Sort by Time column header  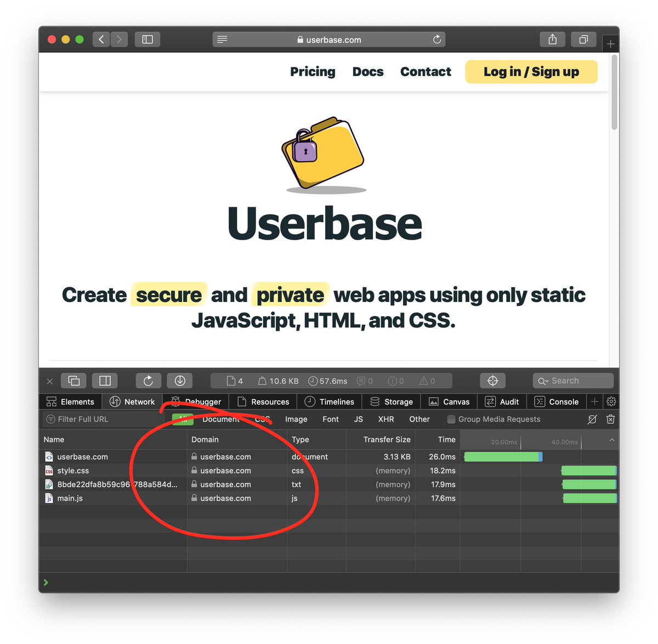click(437, 440)
